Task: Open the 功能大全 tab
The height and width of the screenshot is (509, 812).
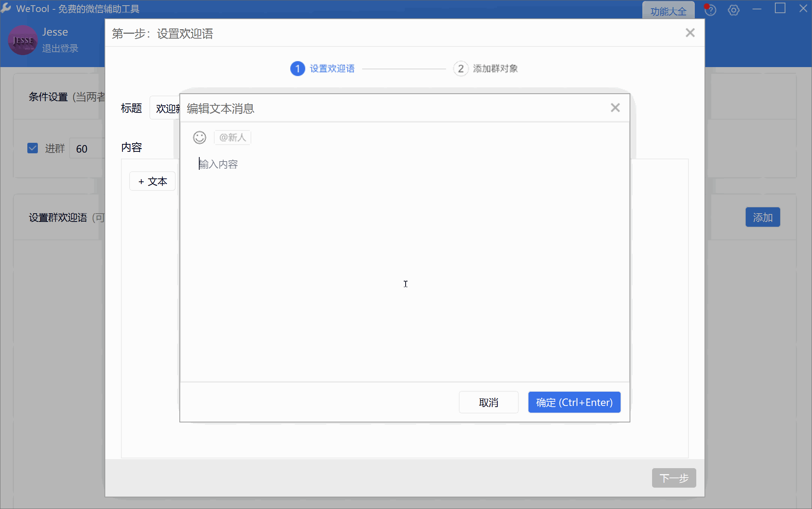Action: [668, 11]
